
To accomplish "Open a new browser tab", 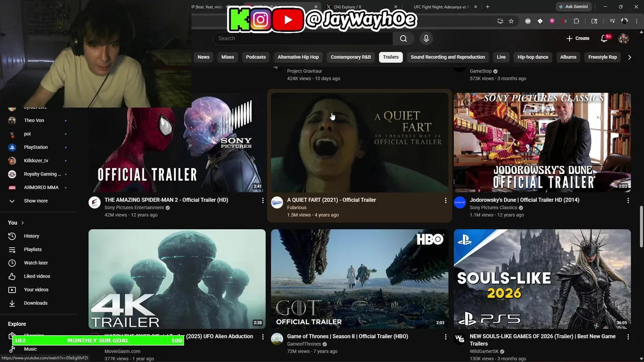I will [488, 7].
